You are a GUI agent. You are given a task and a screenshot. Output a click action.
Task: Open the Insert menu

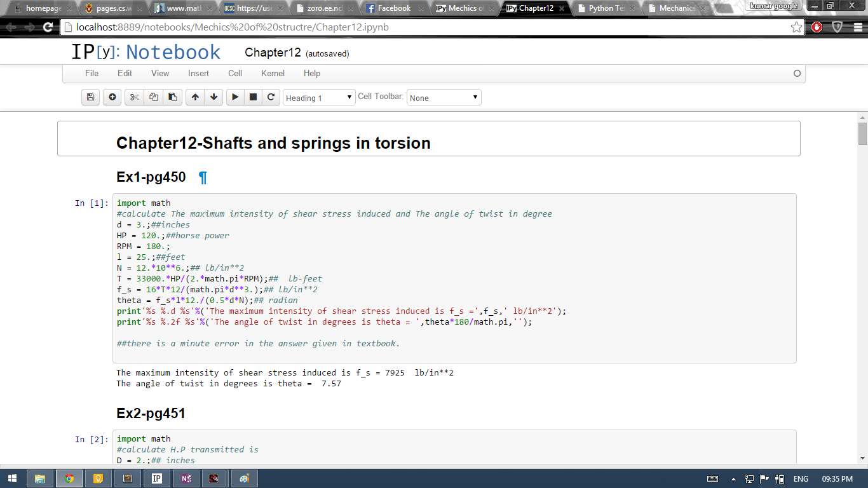(x=198, y=73)
